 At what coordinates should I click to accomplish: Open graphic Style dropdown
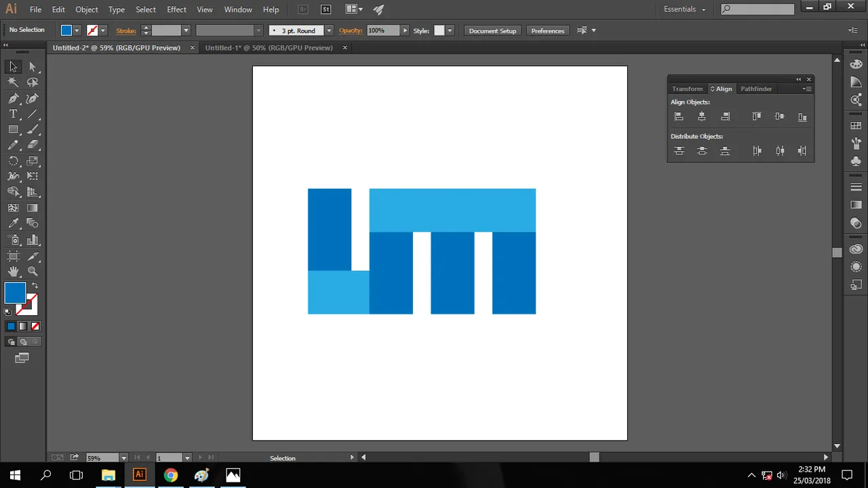tap(449, 30)
